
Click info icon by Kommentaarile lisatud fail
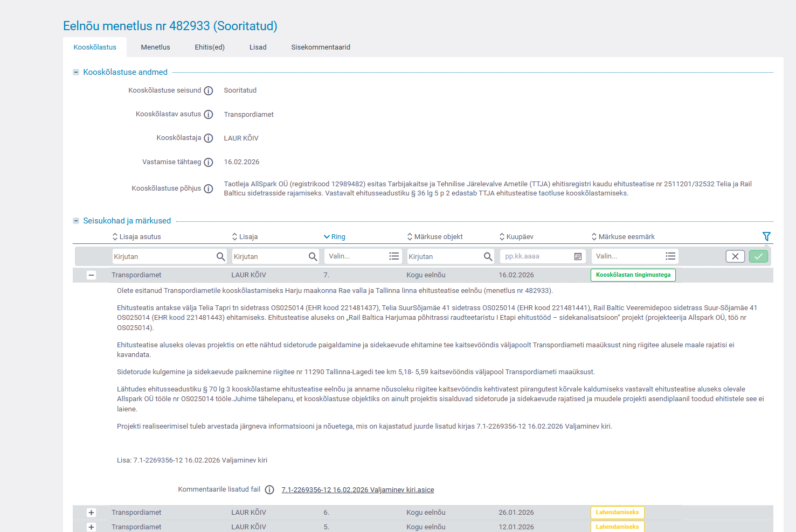coord(269,490)
